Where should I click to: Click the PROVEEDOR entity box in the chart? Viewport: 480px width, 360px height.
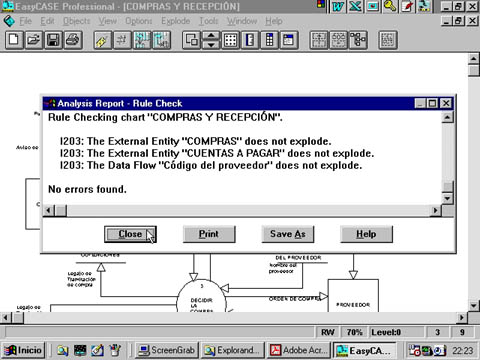point(353,296)
